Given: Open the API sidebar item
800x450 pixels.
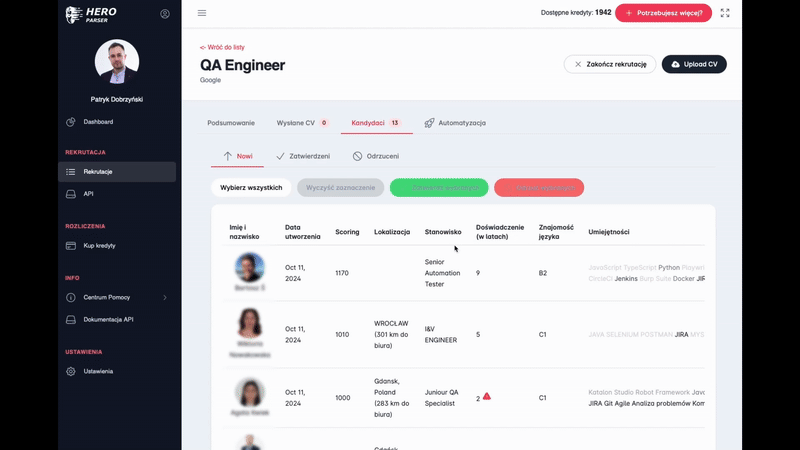Looking at the screenshot, I should tap(88, 194).
